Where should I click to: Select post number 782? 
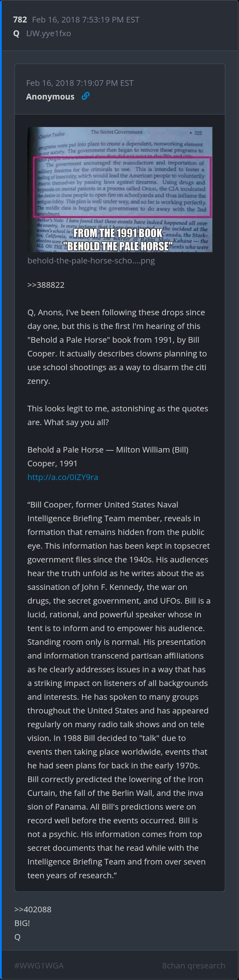(20, 19)
